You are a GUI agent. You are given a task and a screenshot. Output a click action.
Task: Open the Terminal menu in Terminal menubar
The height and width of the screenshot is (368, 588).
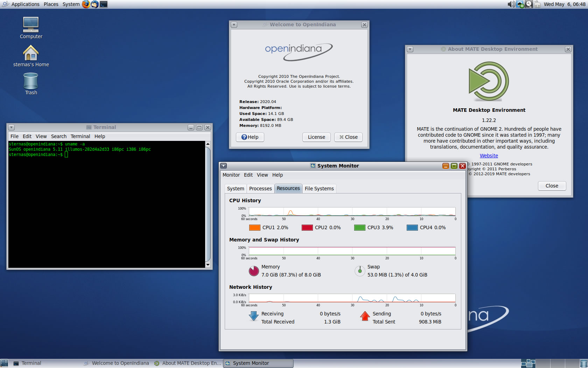[80, 136]
